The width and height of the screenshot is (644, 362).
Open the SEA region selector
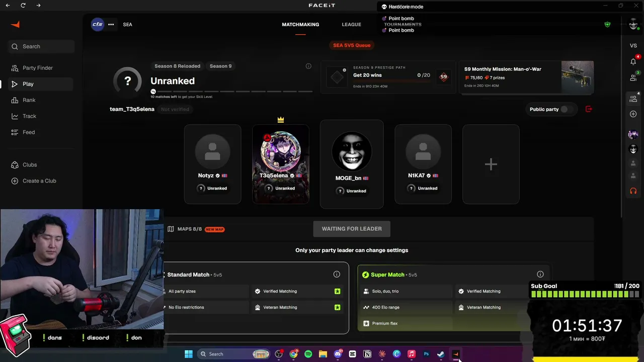click(128, 24)
